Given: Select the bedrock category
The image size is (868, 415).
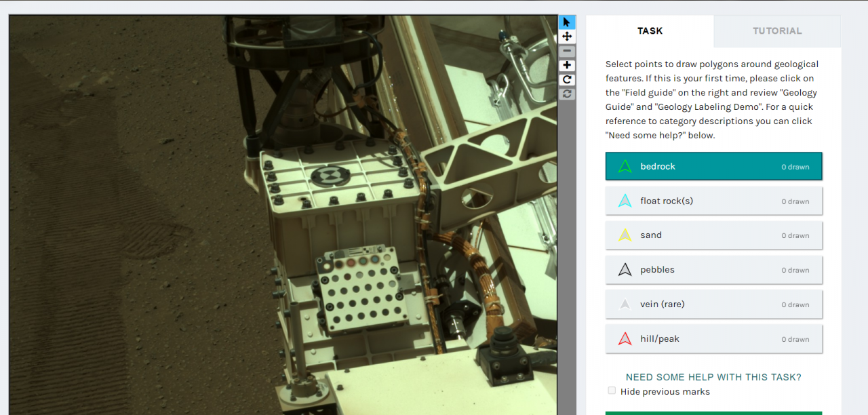Looking at the screenshot, I should (713, 166).
